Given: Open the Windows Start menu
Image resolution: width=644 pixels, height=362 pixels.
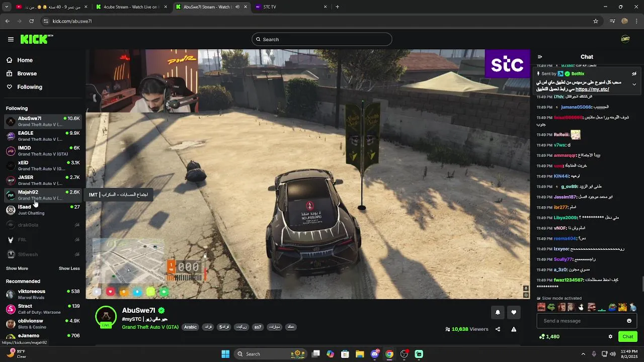Looking at the screenshot, I should [225, 354].
